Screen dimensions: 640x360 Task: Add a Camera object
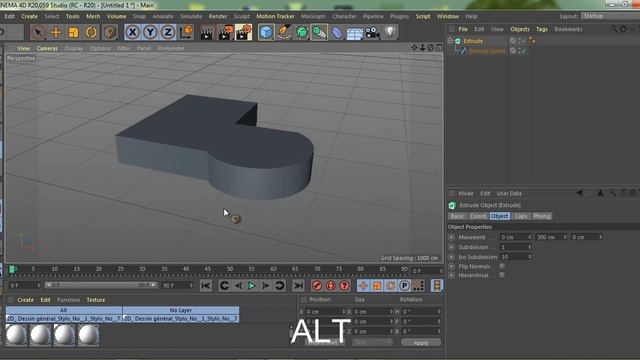coord(372,32)
